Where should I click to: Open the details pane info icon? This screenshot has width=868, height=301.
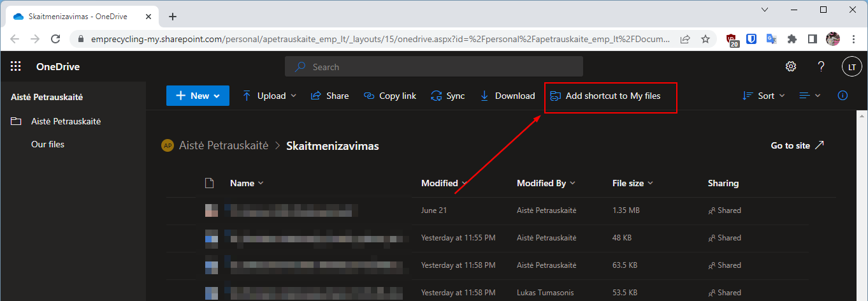click(x=843, y=96)
